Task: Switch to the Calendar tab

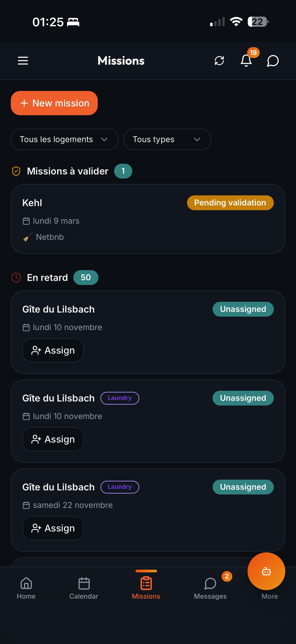Action: point(84,588)
